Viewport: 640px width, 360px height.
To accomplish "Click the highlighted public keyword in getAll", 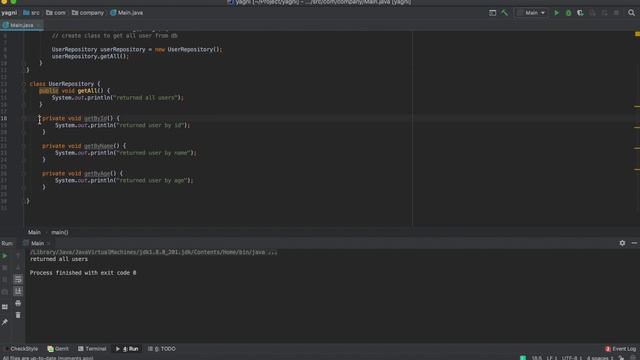I will coord(49,91).
